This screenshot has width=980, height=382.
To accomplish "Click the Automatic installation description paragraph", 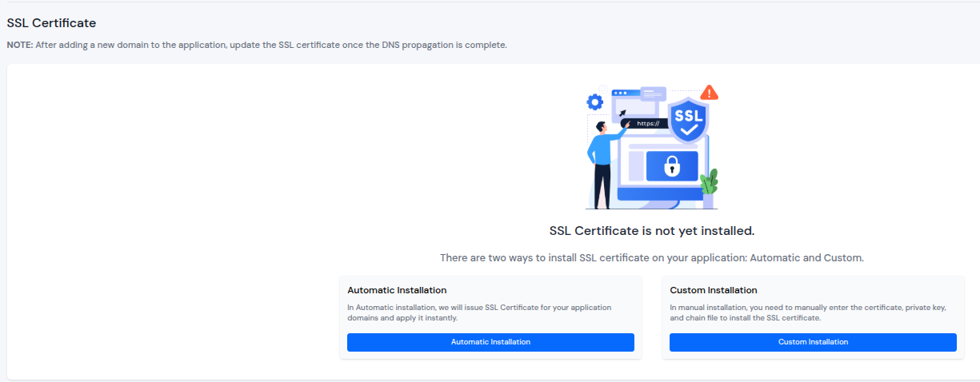I will pos(479,312).
